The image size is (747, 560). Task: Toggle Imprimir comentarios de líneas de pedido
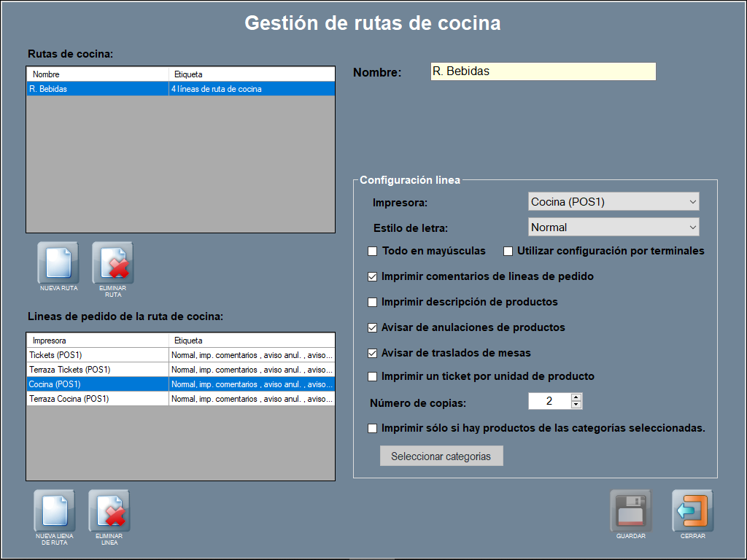point(373,277)
